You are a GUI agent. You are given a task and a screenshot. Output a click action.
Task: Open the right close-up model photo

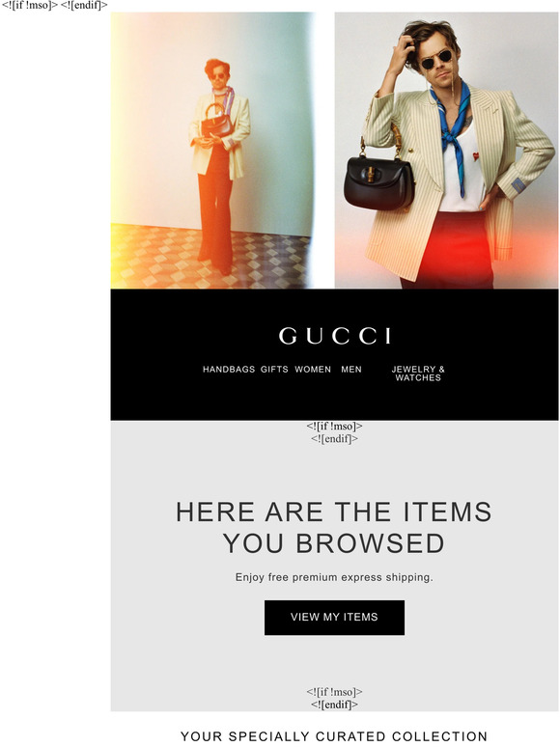click(x=447, y=151)
